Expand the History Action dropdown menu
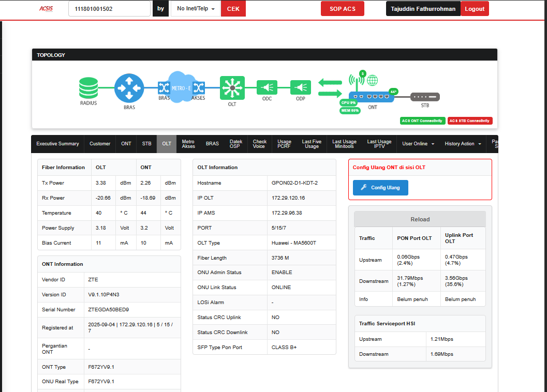Viewport: 547px width, 392px height. [463, 144]
